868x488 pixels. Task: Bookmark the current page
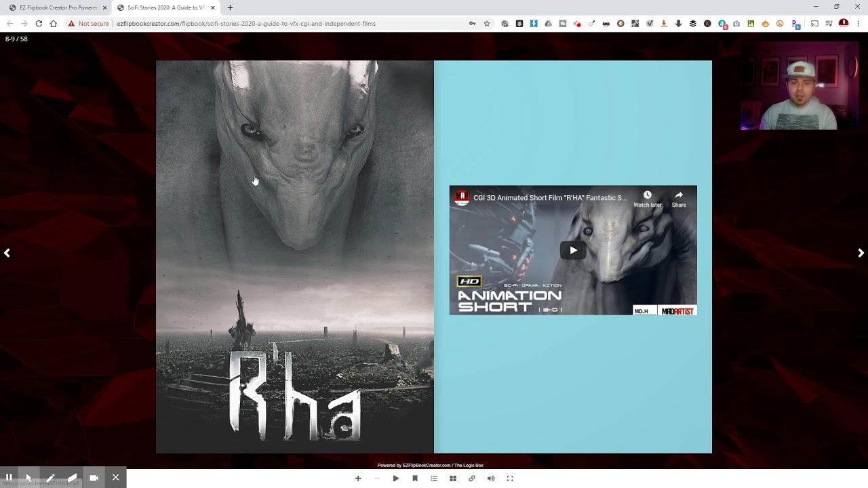pyautogui.click(x=415, y=479)
